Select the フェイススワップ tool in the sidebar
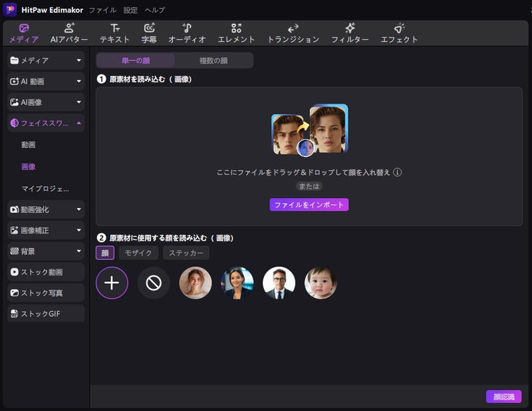Image resolution: width=532 pixels, height=411 pixels. tap(40, 123)
